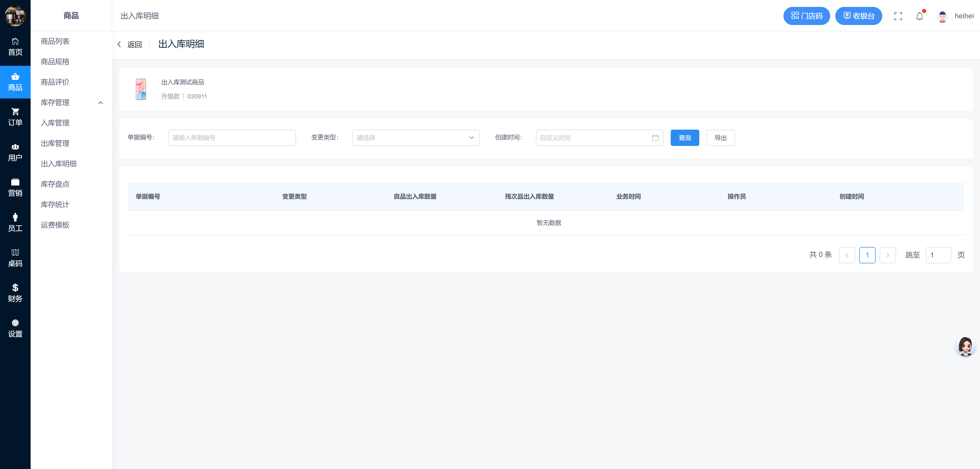
Task: Click the 导出 export button
Action: click(x=720, y=138)
